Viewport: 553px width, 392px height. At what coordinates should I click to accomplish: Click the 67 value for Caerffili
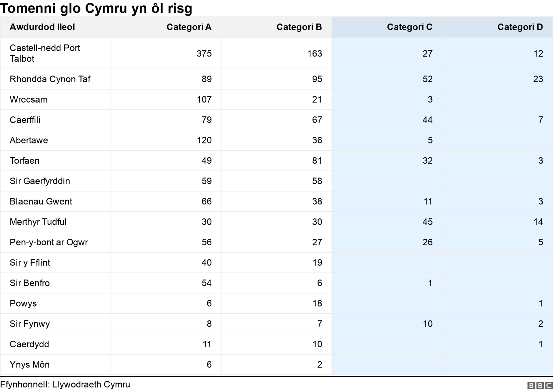click(317, 120)
